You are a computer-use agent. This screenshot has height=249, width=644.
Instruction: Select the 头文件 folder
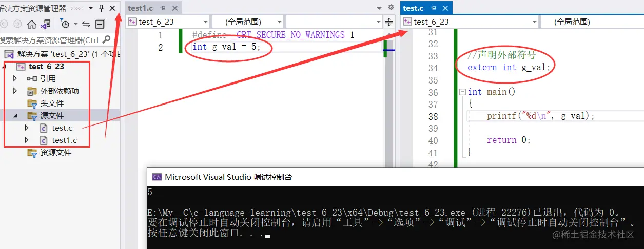(x=52, y=103)
